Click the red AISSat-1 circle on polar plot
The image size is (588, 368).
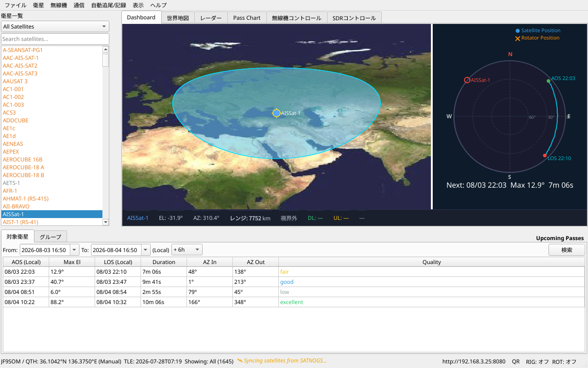[467, 80]
